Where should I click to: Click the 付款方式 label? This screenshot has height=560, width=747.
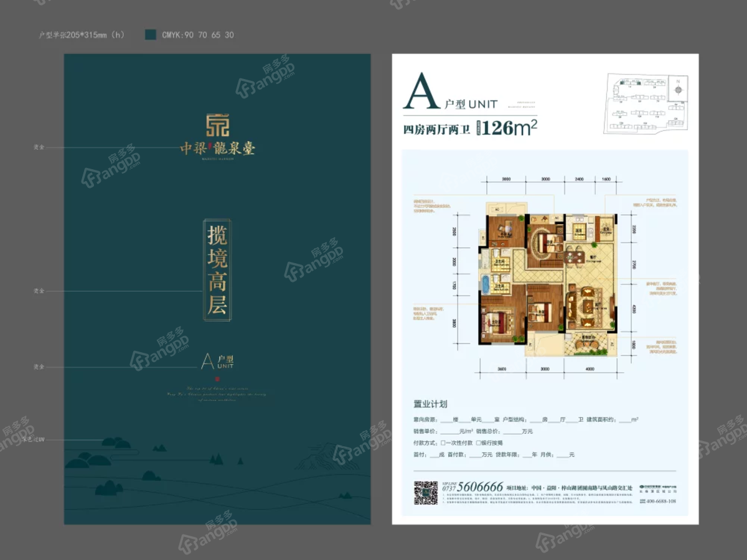pos(425,443)
